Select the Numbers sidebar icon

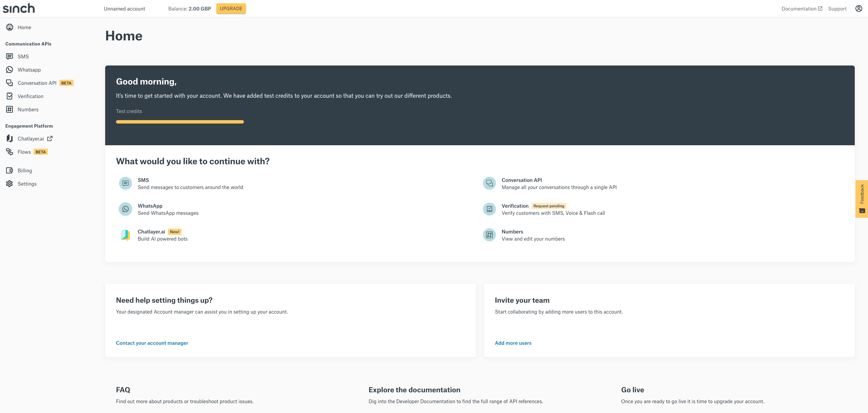(9, 109)
